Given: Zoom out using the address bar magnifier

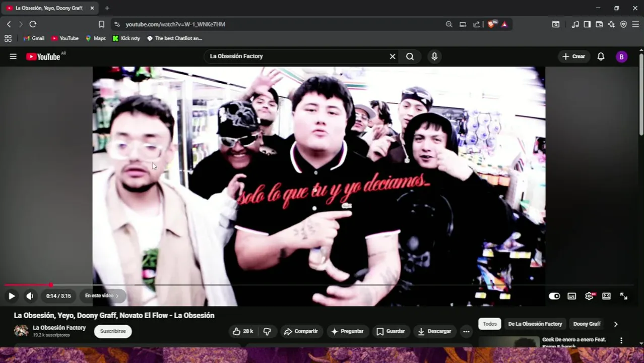Looking at the screenshot, I should click(x=449, y=24).
